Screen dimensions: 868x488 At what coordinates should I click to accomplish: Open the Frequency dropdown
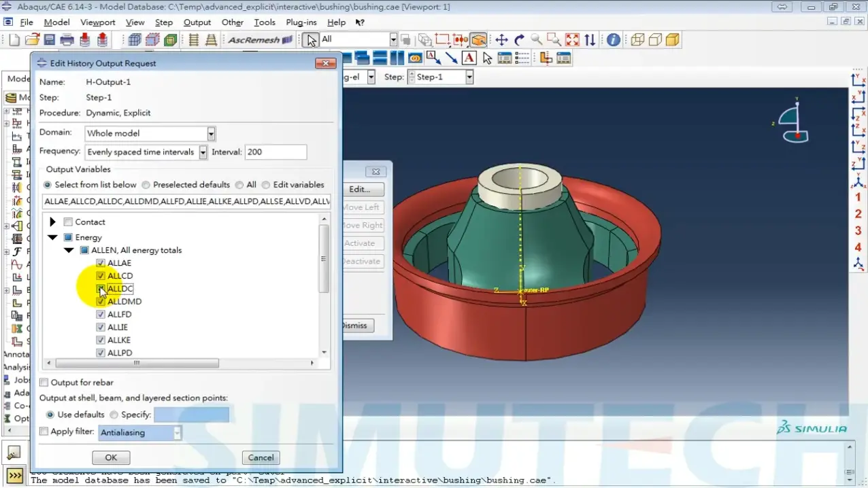pos(203,152)
